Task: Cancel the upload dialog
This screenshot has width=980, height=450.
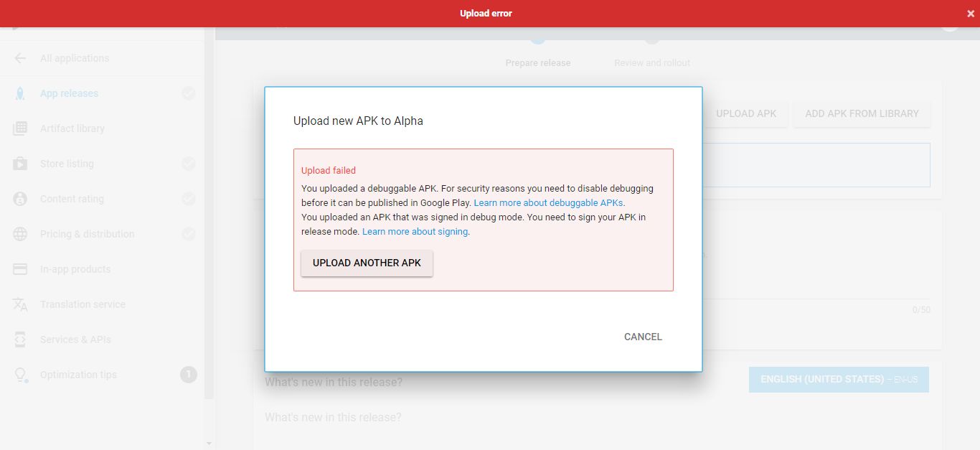Action: pyautogui.click(x=643, y=337)
